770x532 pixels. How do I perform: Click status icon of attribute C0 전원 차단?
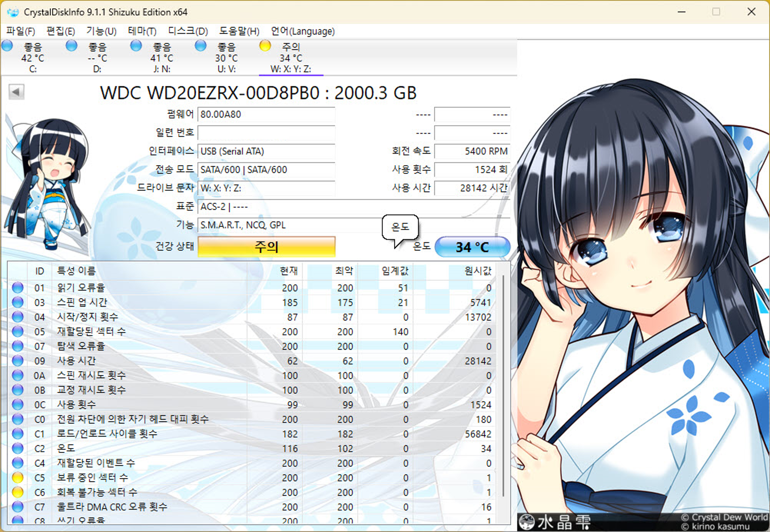[x=18, y=419]
